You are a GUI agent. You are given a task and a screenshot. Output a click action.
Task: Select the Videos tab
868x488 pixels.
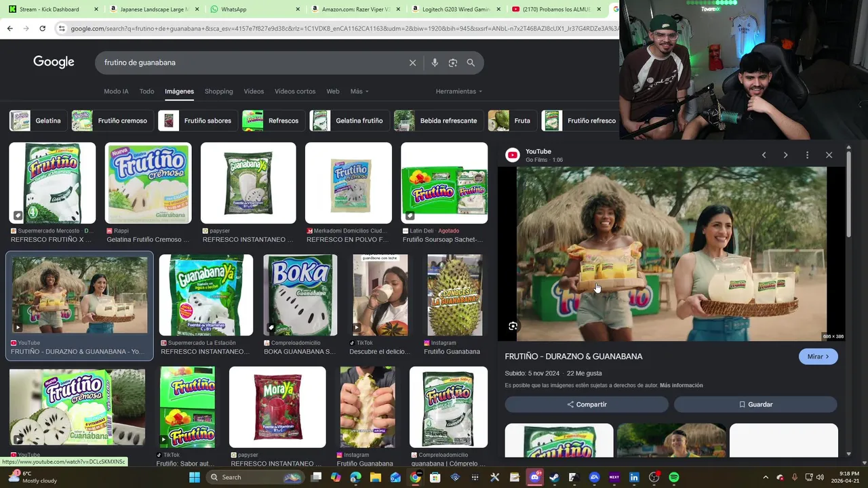click(254, 91)
